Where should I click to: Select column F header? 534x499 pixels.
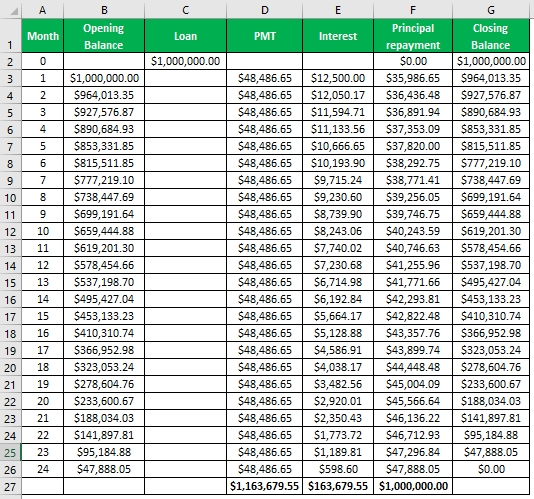[413, 10]
